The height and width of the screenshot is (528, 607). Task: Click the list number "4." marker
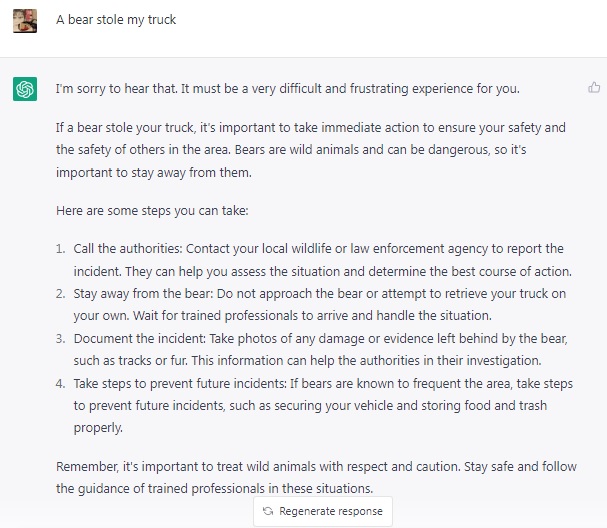(x=60, y=383)
